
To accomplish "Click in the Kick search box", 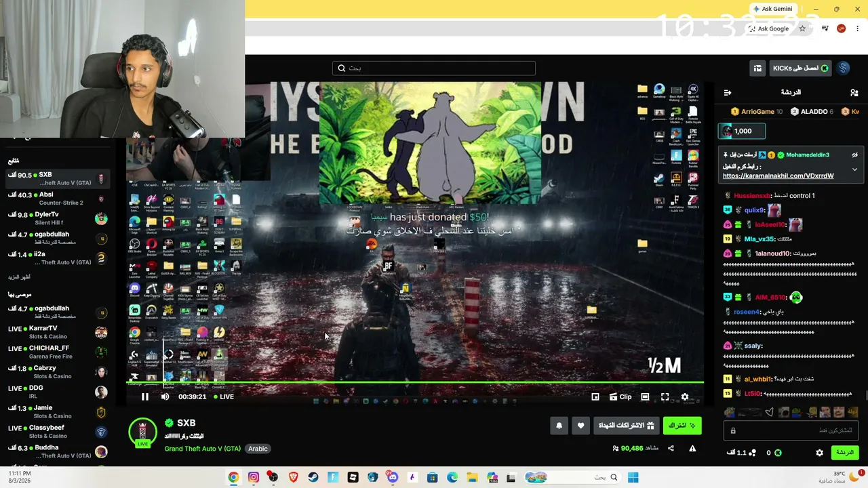I will pyautogui.click(x=434, y=68).
